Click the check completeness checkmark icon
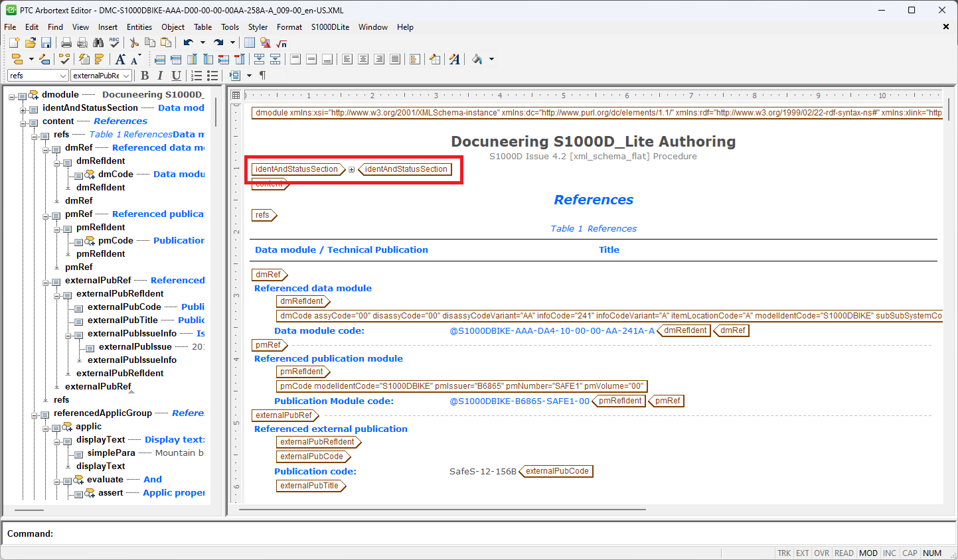 point(64,59)
